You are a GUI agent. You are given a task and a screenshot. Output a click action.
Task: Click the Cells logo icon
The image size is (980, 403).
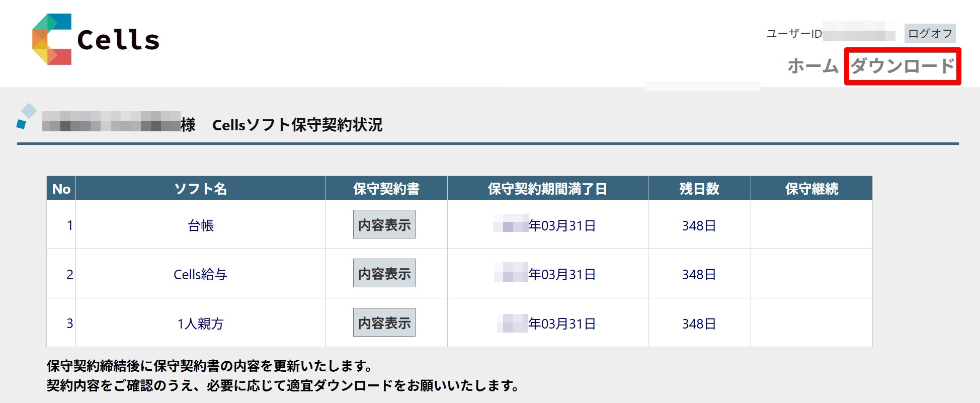click(x=52, y=39)
